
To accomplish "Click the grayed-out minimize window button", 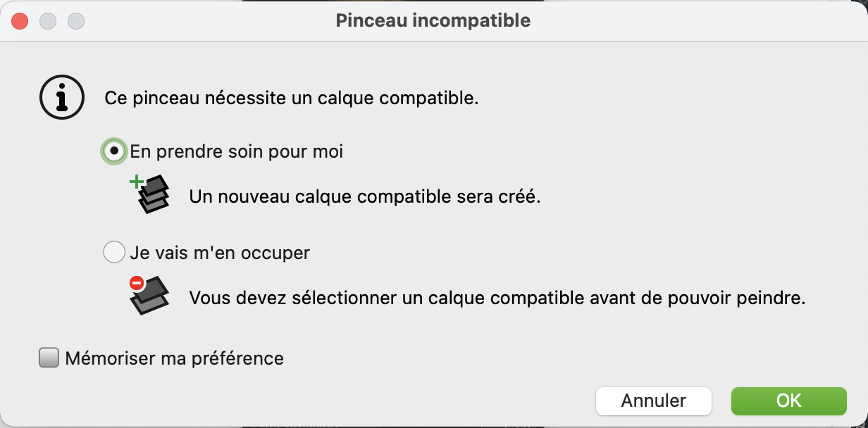I will click(48, 21).
